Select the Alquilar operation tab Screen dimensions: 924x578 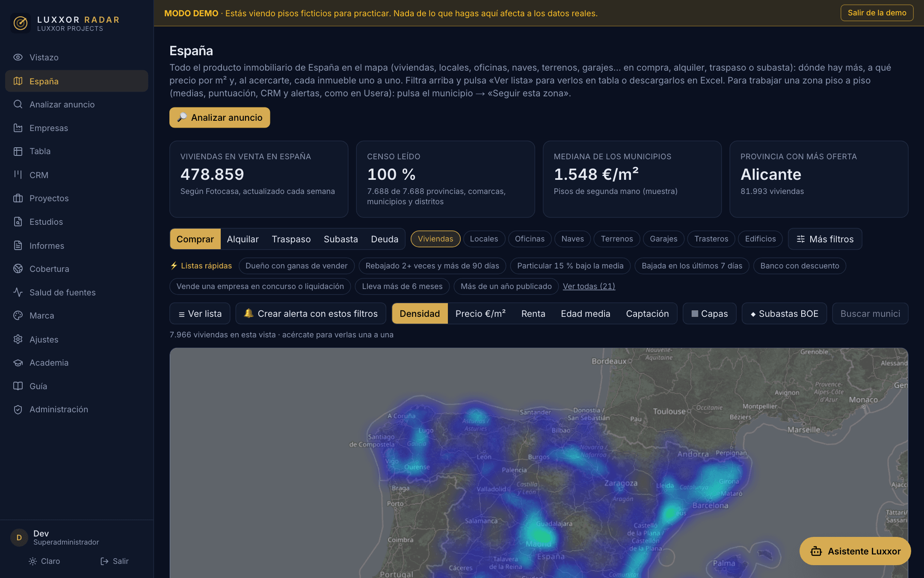point(243,239)
